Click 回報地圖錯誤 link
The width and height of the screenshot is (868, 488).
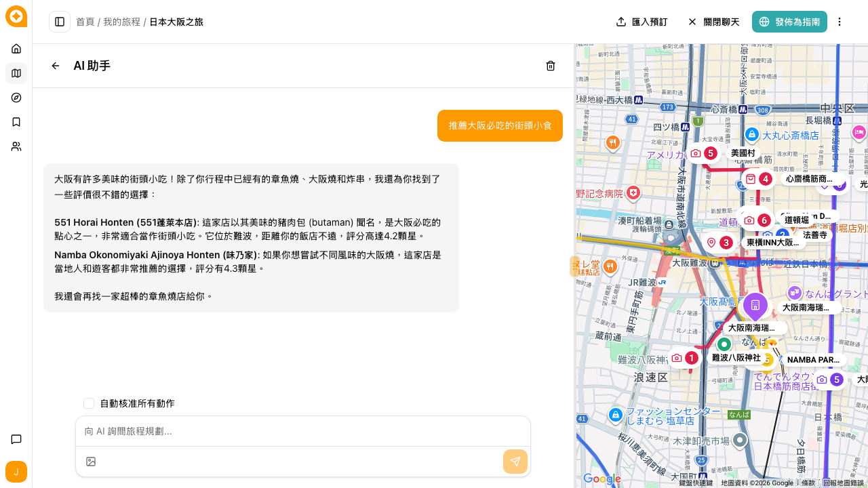click(x=843, y=483)
